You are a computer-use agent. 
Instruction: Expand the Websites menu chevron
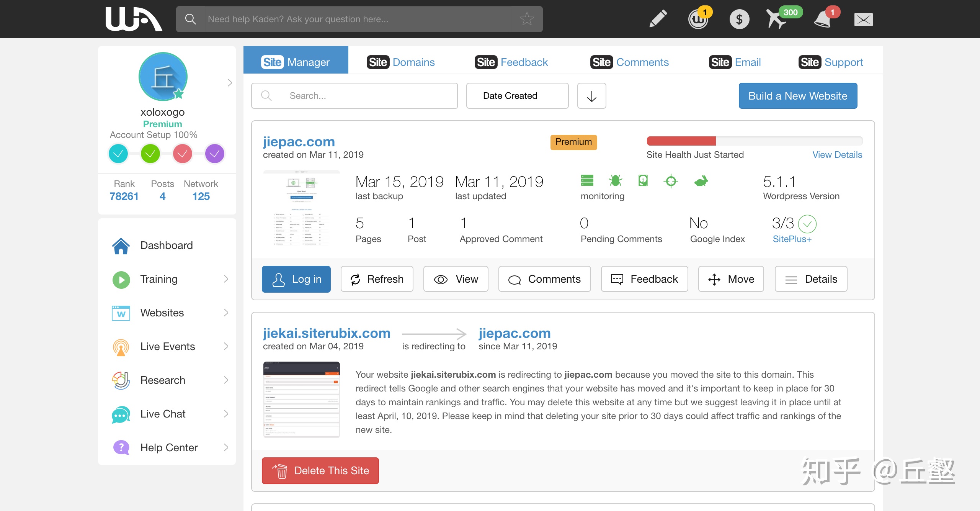(x=226, y=313)
